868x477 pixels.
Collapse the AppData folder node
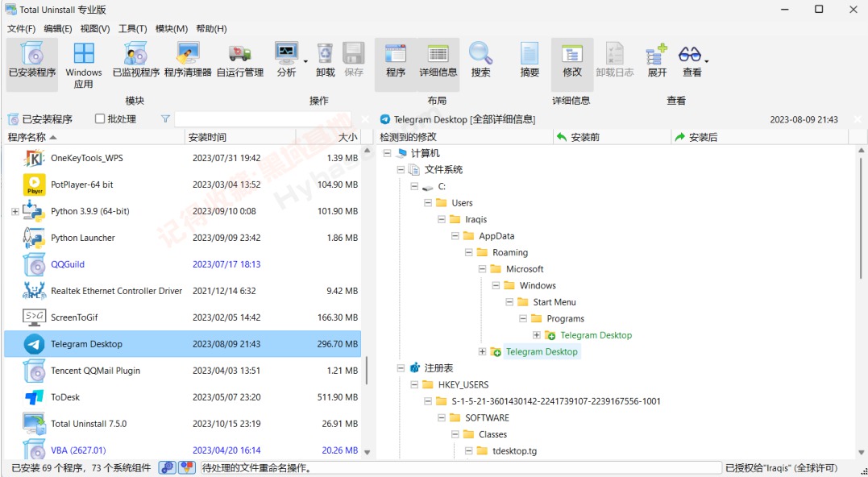455,236
